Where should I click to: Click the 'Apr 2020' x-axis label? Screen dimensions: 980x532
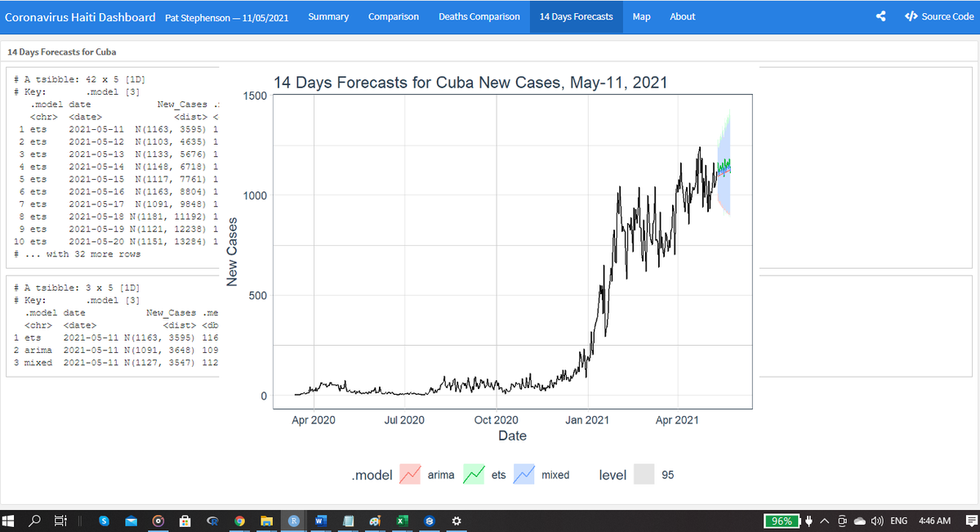pyautogui.click(x=314, y=420)
